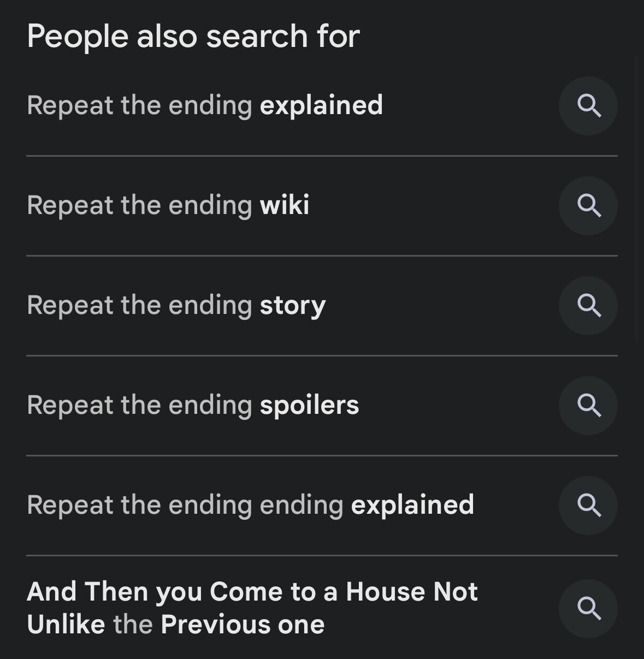Viewport: 644px width, 659px height.
Task: Click the bold word 'spoilers'
Action: (309, 405)
